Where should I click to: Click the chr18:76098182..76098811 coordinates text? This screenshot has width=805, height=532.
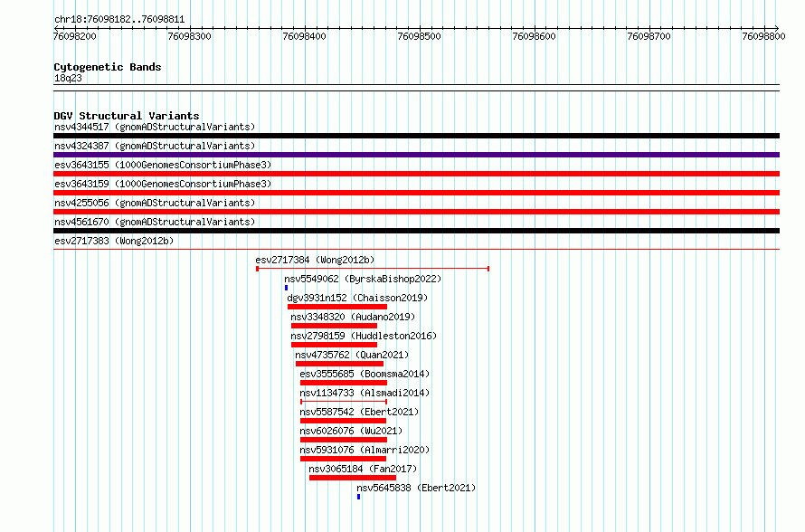tap(119, 19)
